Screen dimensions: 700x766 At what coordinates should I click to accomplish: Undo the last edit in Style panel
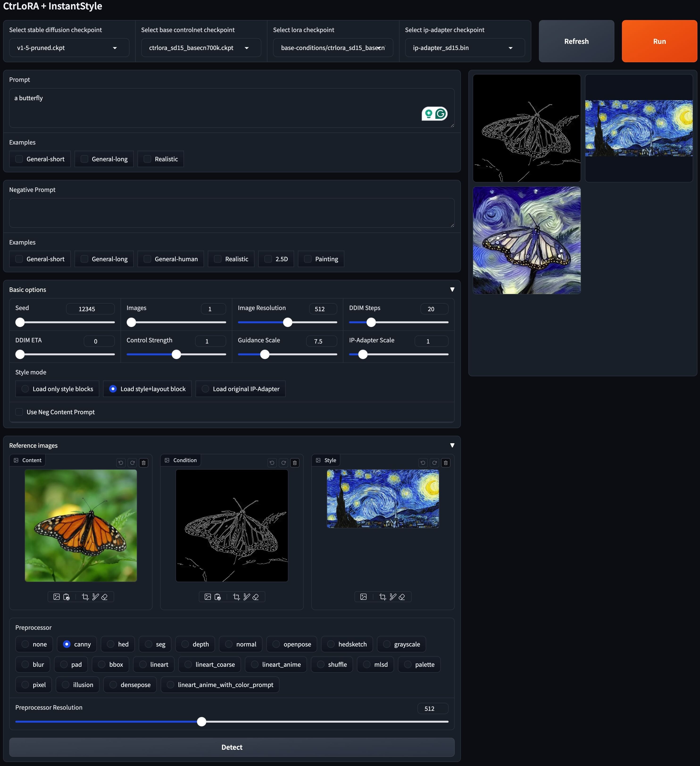423,463
